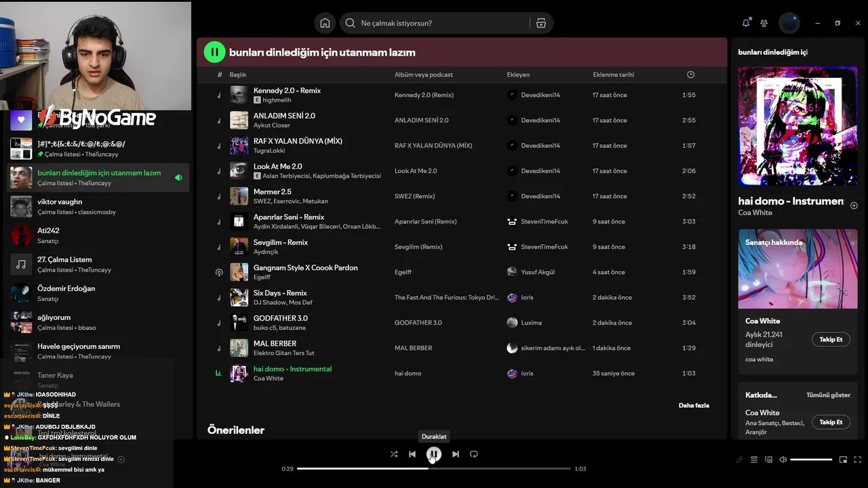Select Mermer 2.5 track title
868x488 pixels.
(273, 192)
